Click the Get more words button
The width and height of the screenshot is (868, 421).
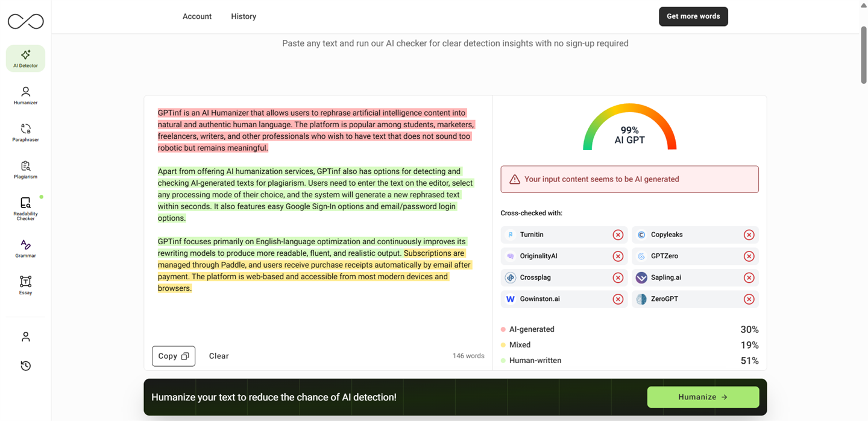pos(693,16)
